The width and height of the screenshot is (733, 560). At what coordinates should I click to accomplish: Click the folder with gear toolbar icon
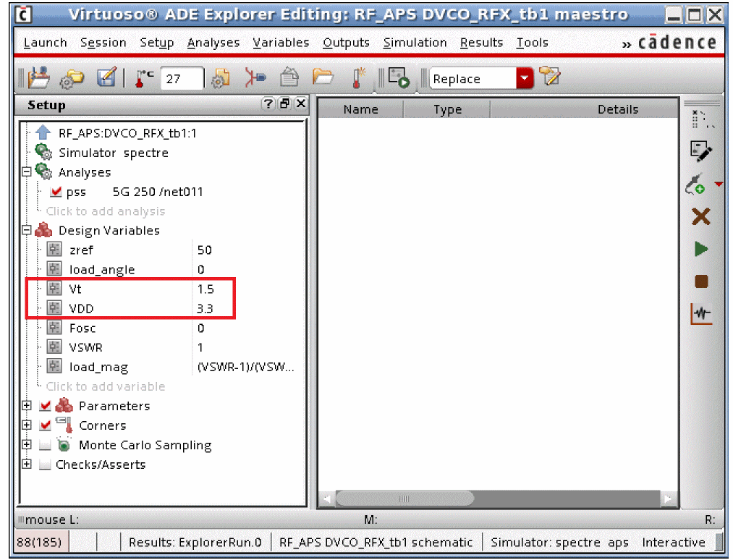72,78
